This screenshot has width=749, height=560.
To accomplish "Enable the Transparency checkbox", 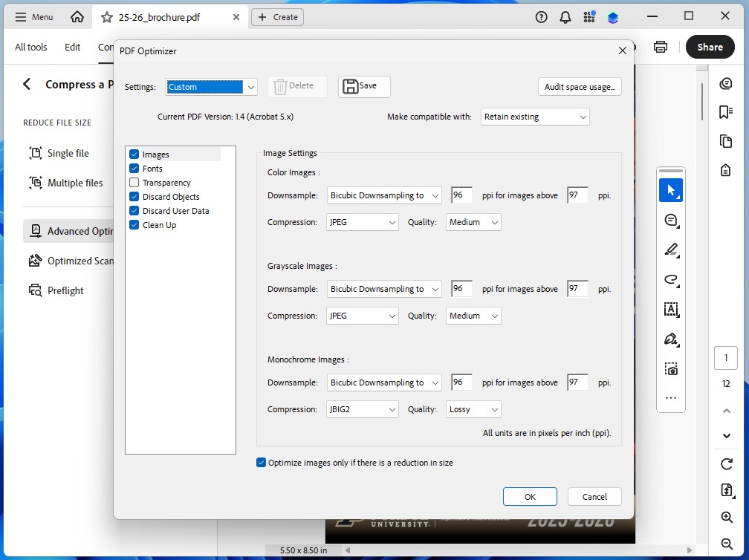I will [134, 182].
